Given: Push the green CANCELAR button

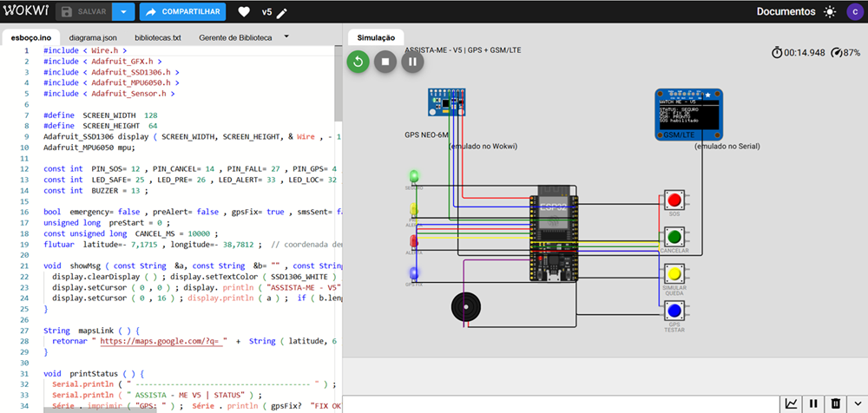Looking at the screenshot, I should pos(674,237).
